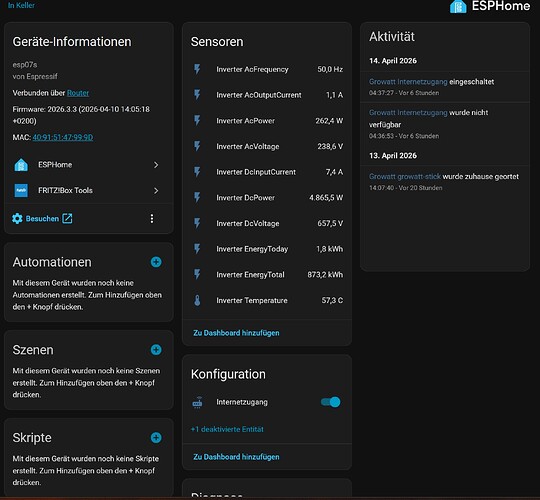Open Growatt Internetzugang eingeschaltet activity entry

(x=445, y=87)
